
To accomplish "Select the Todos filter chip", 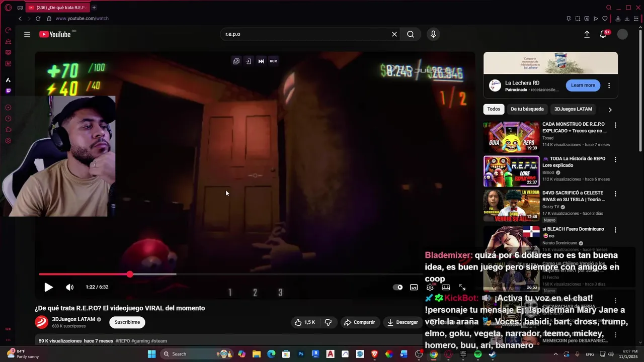I will 494,109.
